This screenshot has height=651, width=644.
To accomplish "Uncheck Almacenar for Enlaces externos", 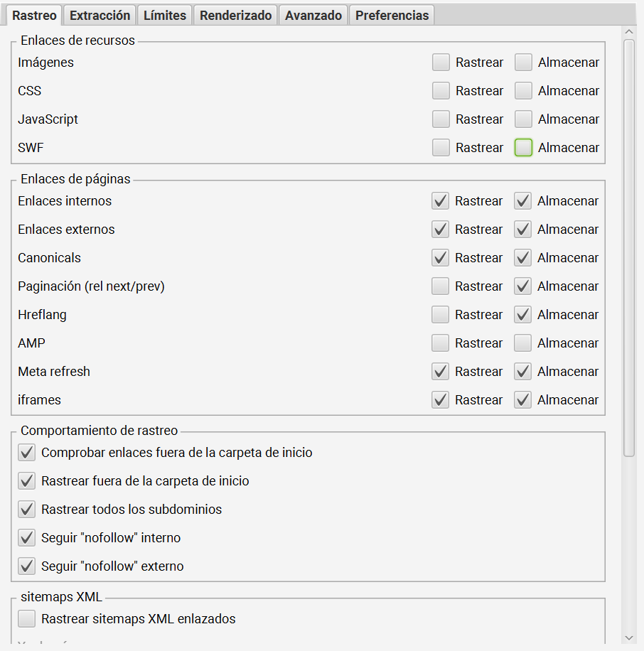I will [523, 229].
